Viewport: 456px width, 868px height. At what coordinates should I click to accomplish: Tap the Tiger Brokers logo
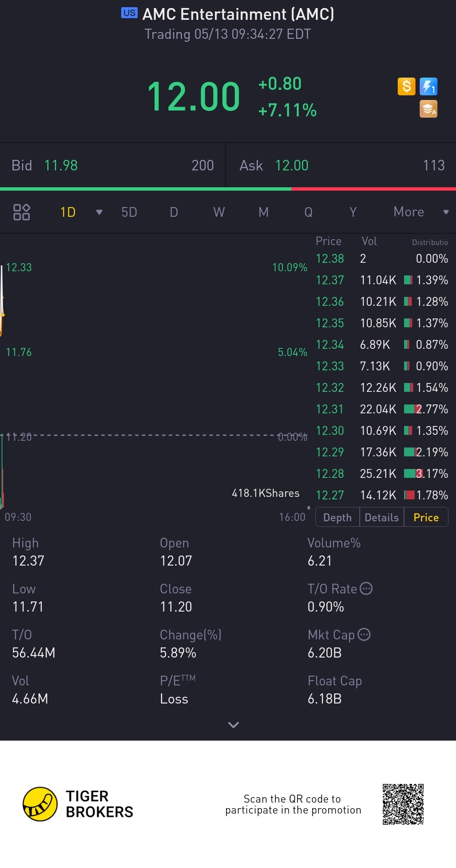[78, 804]
